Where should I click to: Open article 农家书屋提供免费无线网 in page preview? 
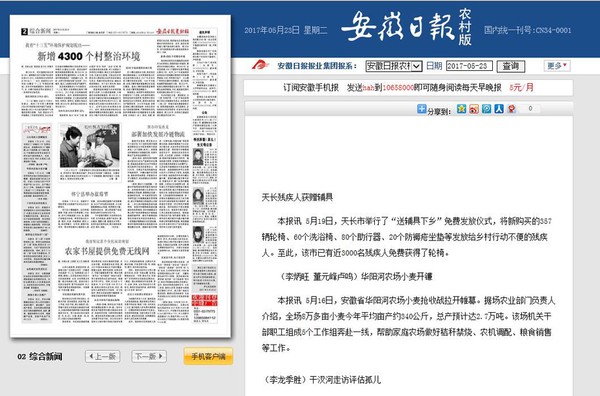pos(107,251)
